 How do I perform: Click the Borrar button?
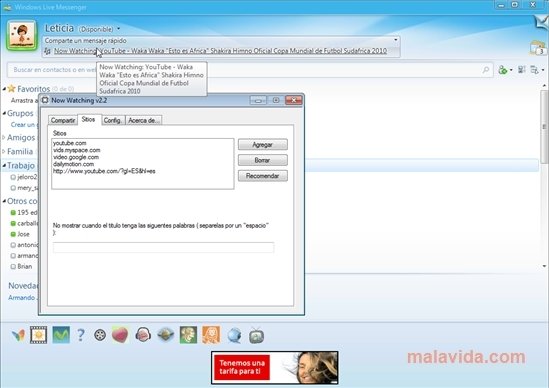click(263, 160)
